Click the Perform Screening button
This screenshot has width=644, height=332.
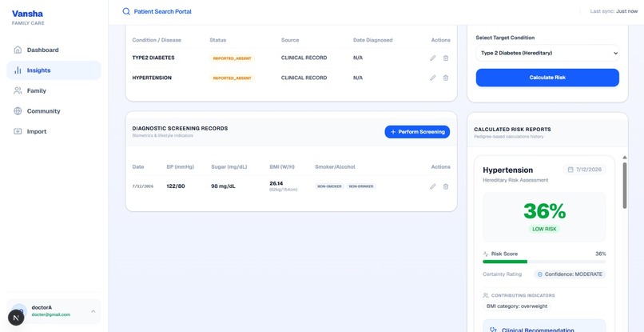click(x=417, y=132)
